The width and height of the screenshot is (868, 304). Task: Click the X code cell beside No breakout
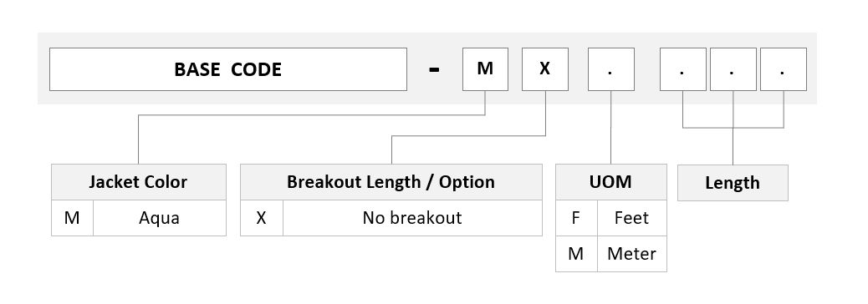click(x=261, y=218)
